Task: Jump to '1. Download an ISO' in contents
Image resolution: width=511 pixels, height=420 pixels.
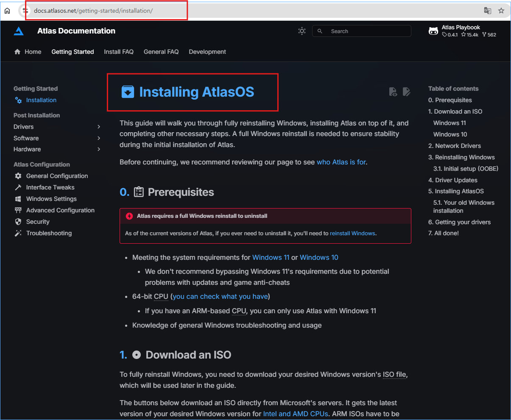Action: (x=455, y=111)
